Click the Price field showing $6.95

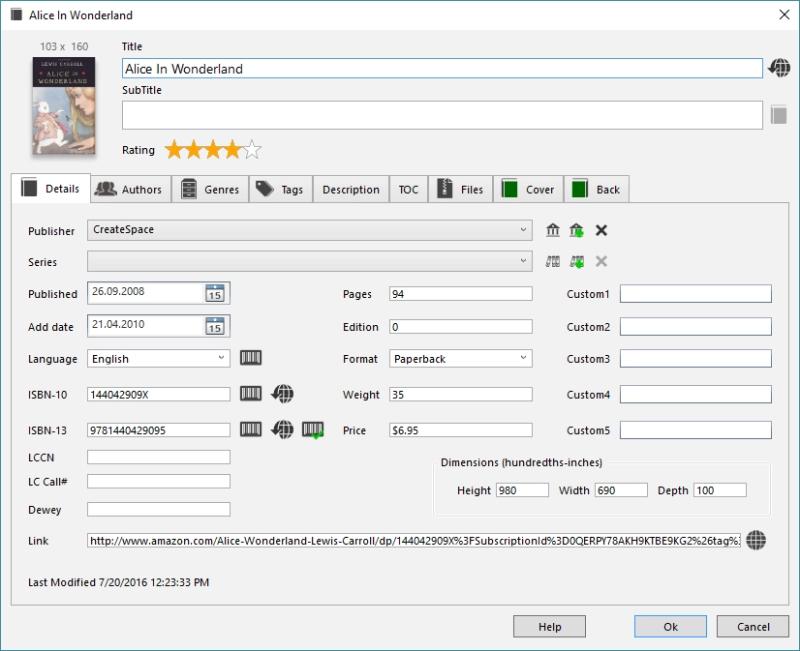461,430
